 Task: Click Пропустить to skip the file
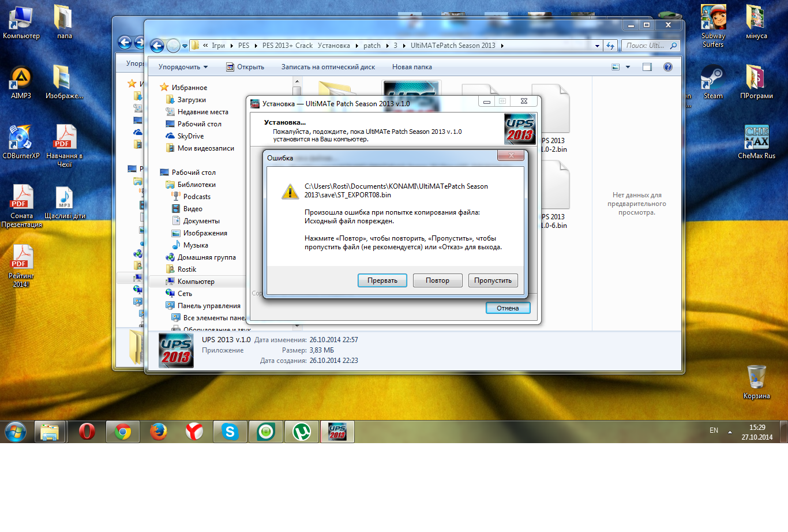493,280
